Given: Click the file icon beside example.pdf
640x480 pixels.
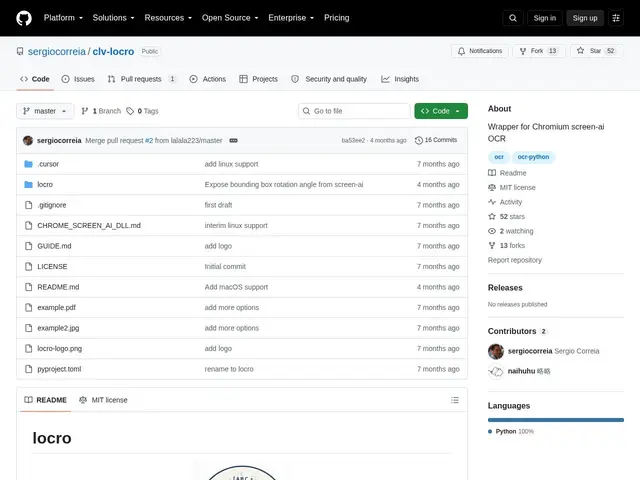Looking at the screenshot, I should tap(28, 307).
